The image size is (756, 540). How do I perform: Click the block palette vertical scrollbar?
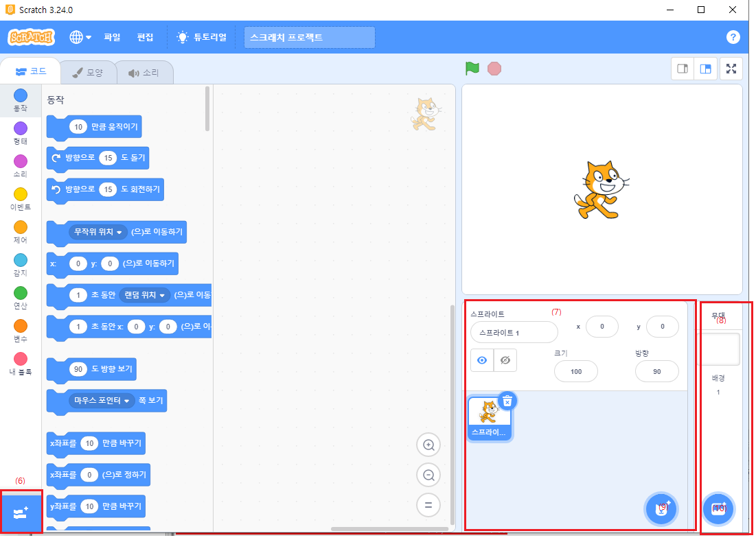pos(207,108)
